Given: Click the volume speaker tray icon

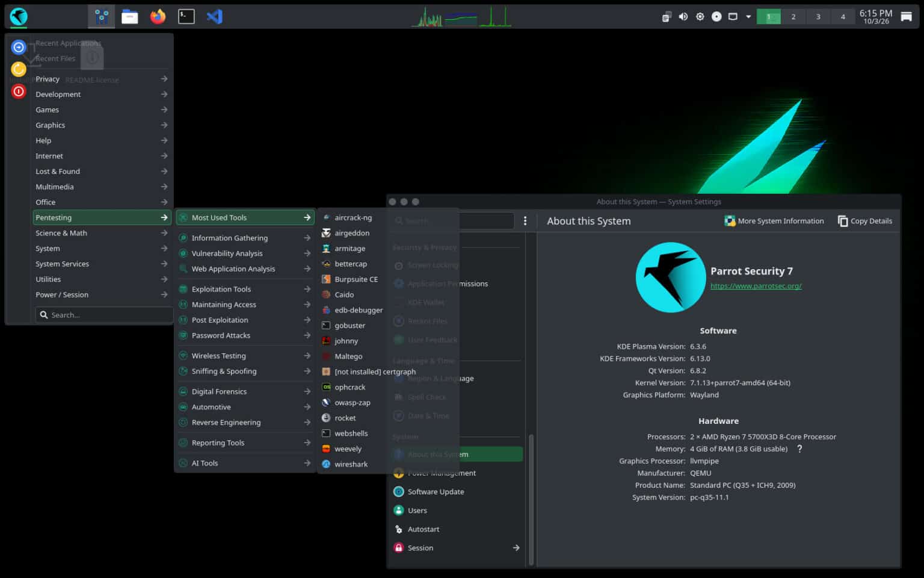Looking at the screenshot, I should 683,17.
